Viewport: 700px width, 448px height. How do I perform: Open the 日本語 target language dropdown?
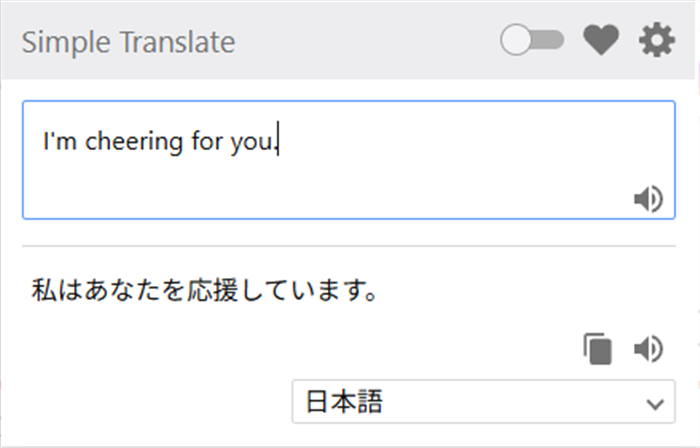pyautogui.click(x=483, y=403)
